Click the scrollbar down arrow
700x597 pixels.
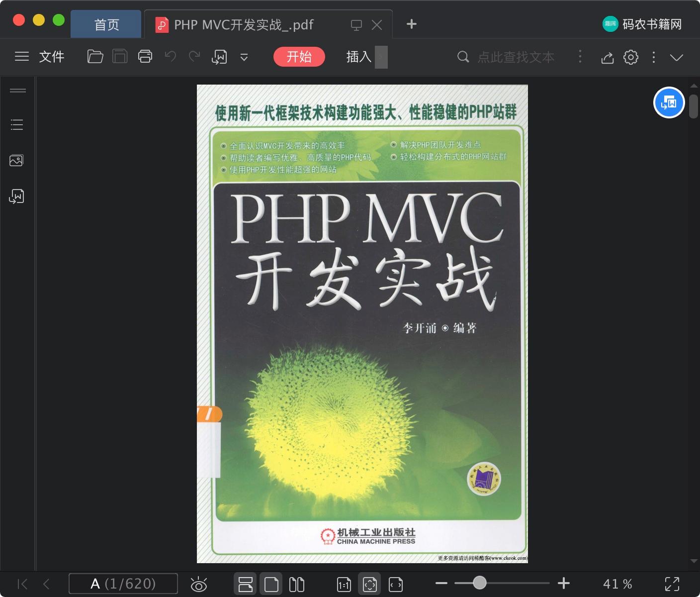pyautogui.click(x=694, y=561)
